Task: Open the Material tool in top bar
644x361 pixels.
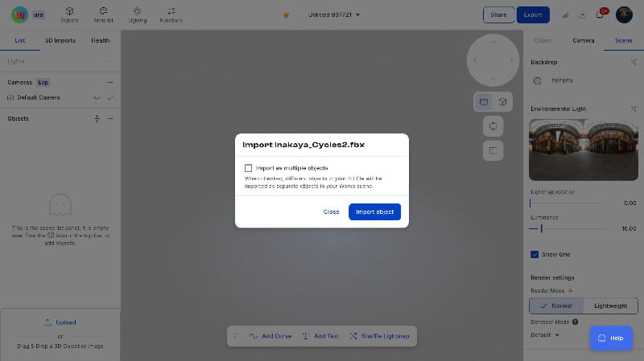Action: tap(104, 14)
